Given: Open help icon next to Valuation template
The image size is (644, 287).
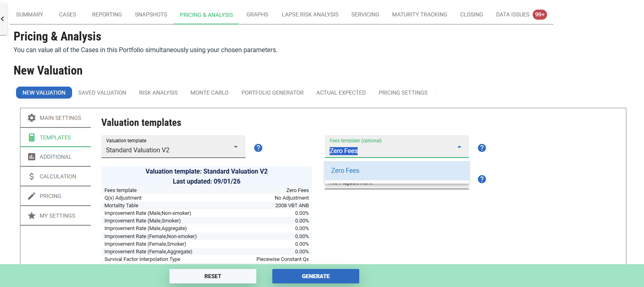Looking at the screenshot, I should tap(258, 148).
